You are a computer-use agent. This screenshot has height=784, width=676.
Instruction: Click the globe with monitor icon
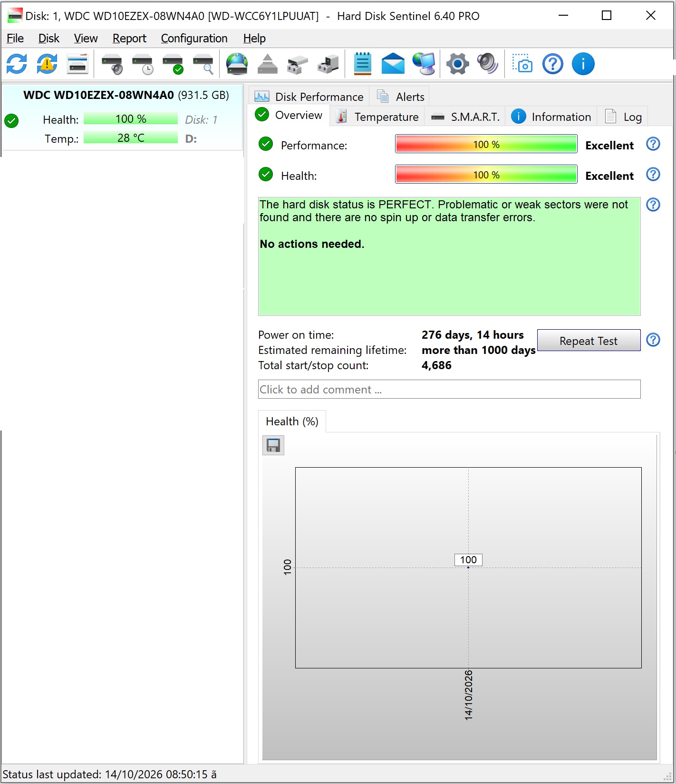coord(424,64)
